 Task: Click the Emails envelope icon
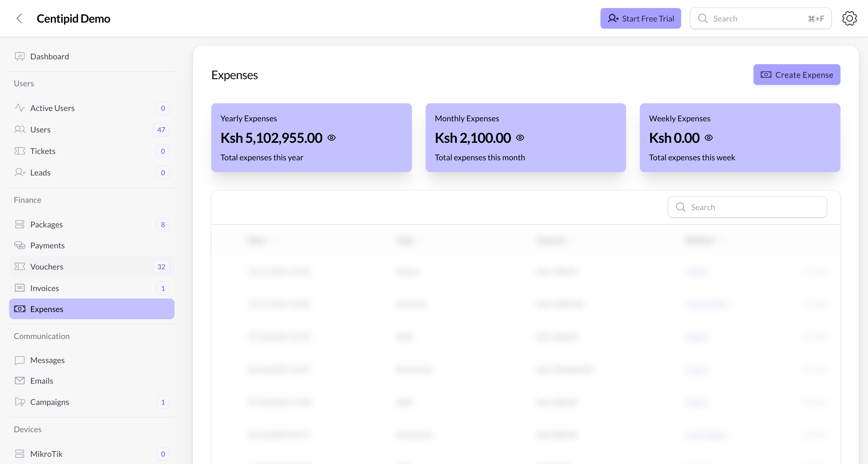click(19, 381)
